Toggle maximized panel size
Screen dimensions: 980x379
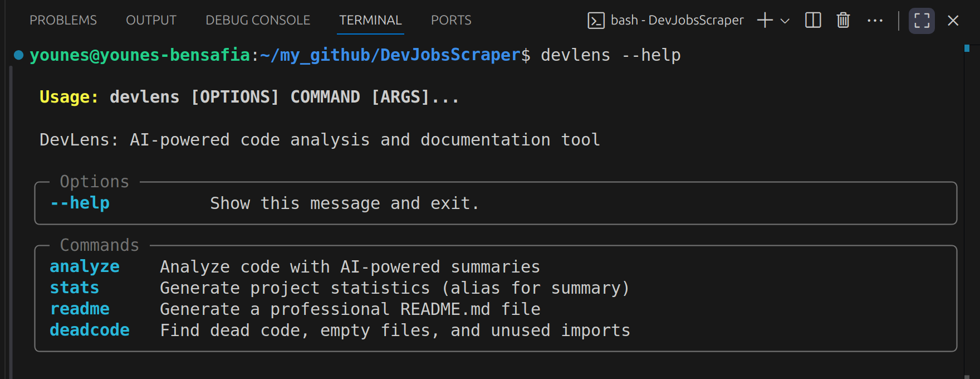(922, 21)
